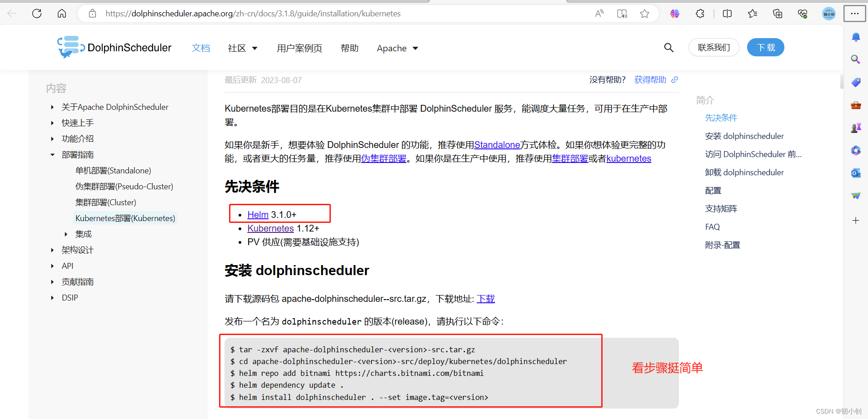The height and width of the screenshot is (419, 868).
Task: Expand the 架构设计 section arrow
Action: 52,250
